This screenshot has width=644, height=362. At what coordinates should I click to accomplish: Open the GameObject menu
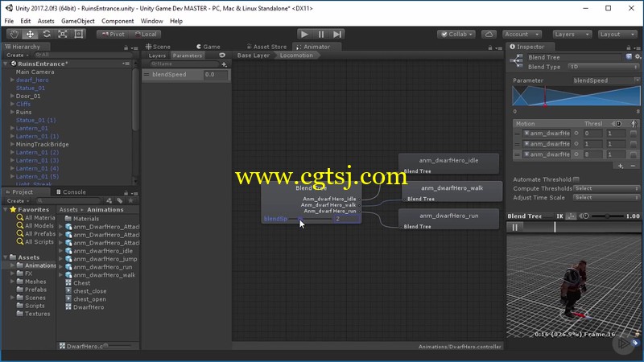click(x=77, y=21)
